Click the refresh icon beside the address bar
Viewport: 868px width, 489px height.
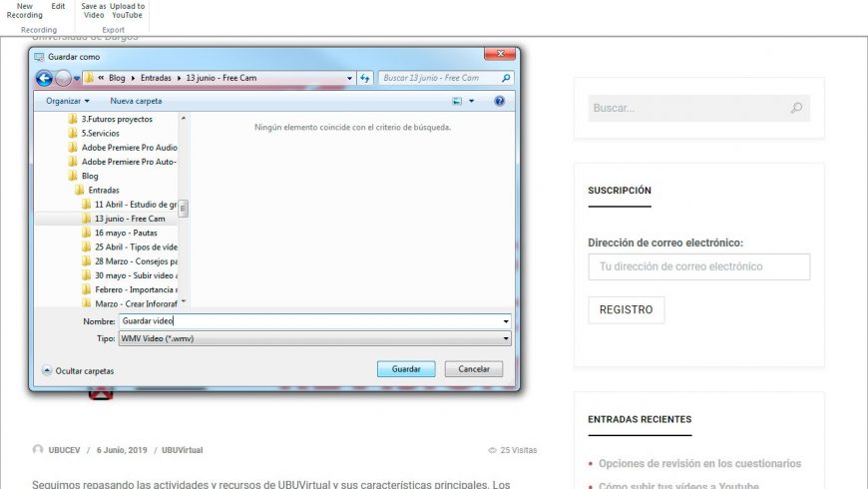tap(365, 78)
